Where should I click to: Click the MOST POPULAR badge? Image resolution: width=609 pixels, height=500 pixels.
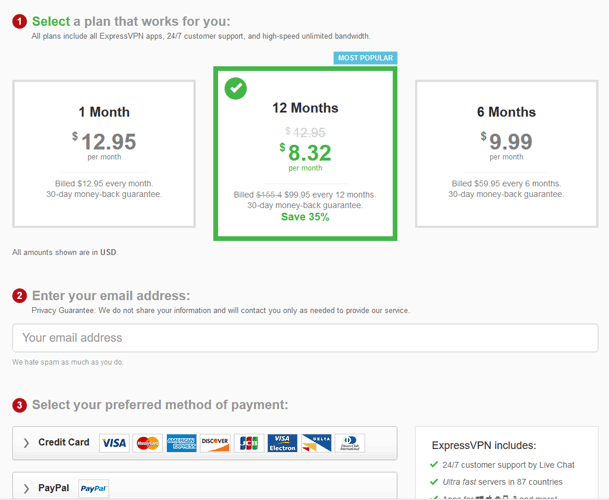pyautogui.click(x=365, y=58)
